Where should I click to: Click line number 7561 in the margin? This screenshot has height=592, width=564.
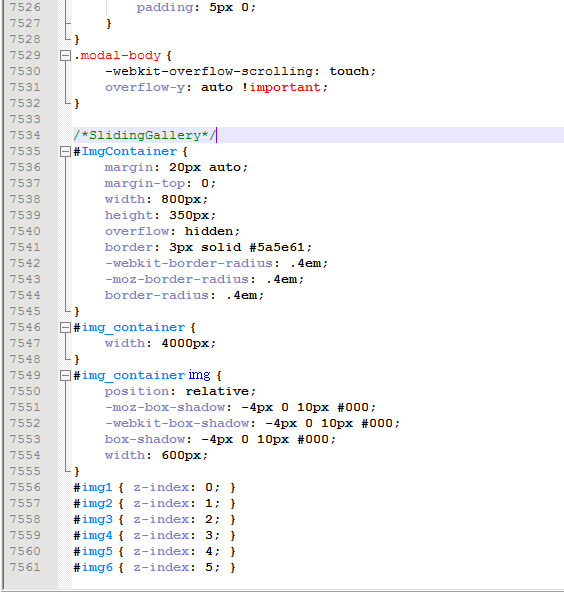(x=25, y=567)
